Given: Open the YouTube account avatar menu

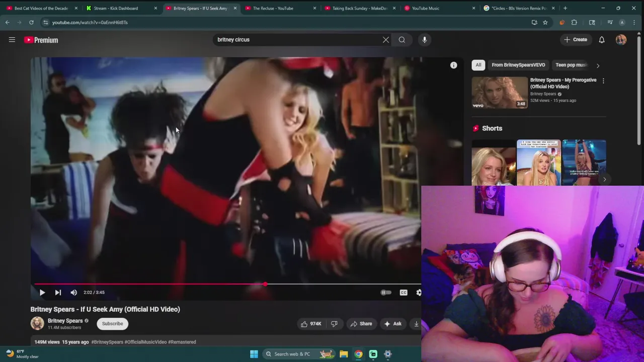Looking at the screenshot, I should pyautogui.click(x=621, y=40).
